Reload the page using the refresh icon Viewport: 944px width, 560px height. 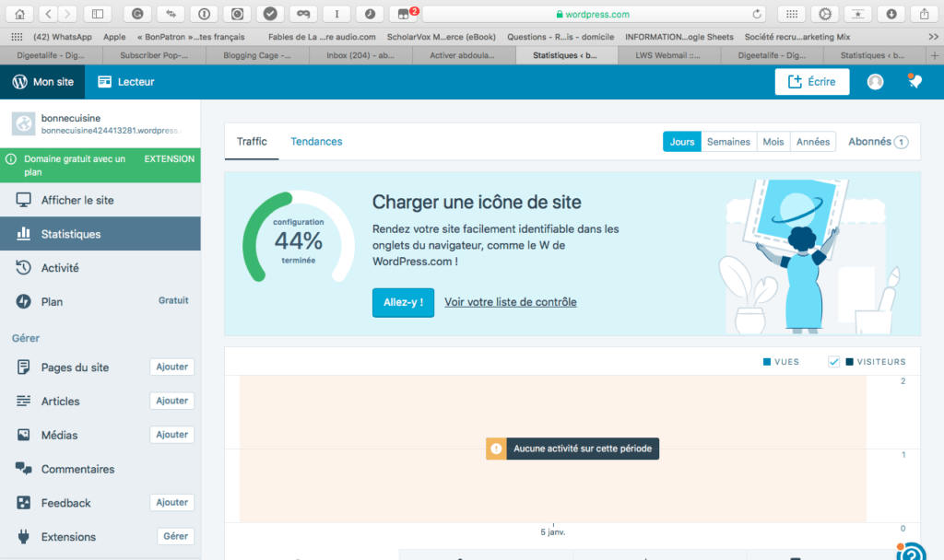[x=757, y=14]
